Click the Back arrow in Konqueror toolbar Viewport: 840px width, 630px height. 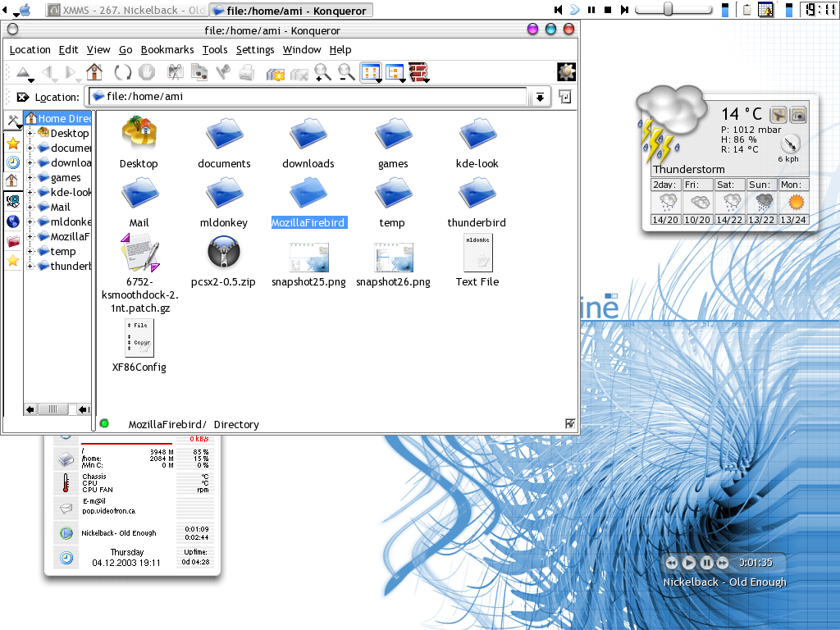[48, 72]
